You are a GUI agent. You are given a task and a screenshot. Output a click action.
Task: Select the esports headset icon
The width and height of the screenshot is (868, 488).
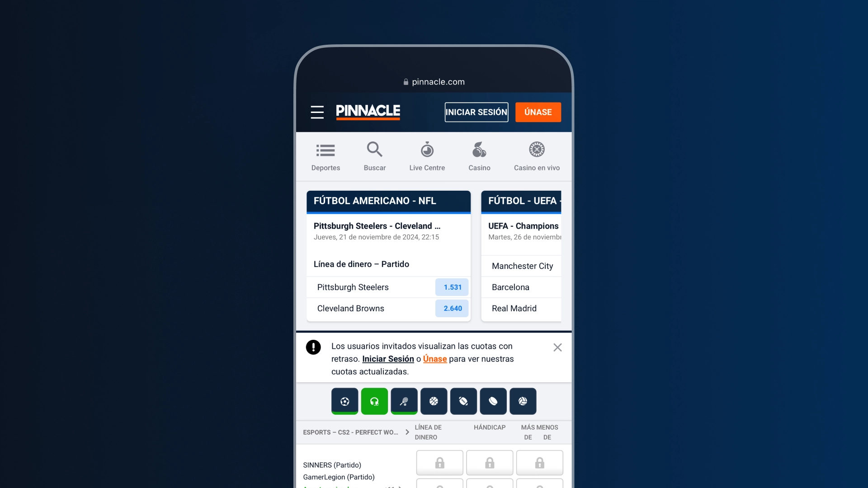point(374,401)
